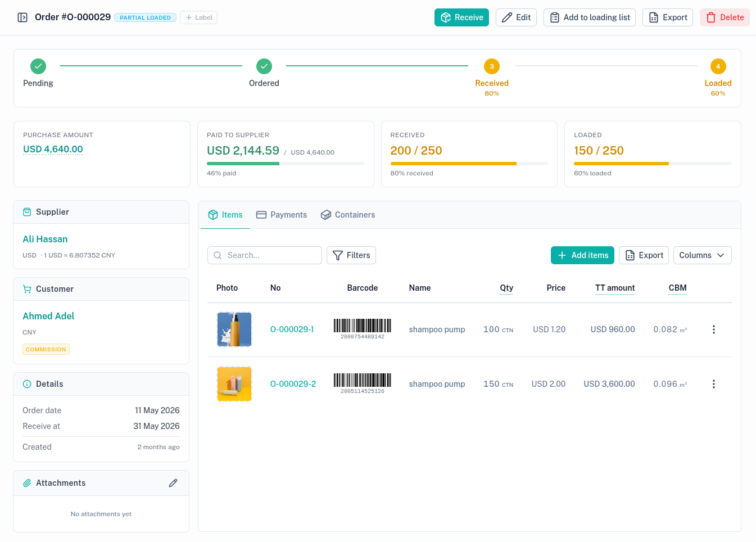Select the Received step number 3 circle
The height and width of the screenshot is (542, 756).
tap(492, 66)
